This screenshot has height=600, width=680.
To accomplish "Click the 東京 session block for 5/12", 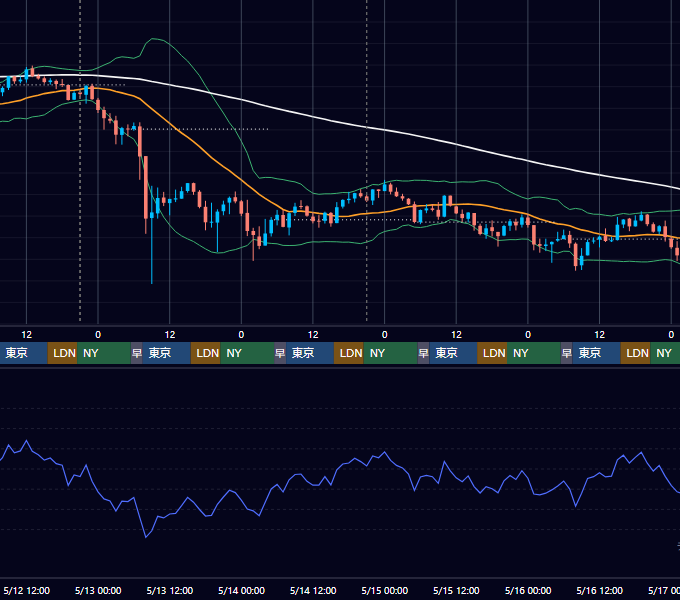I will [x=23, y=353].
